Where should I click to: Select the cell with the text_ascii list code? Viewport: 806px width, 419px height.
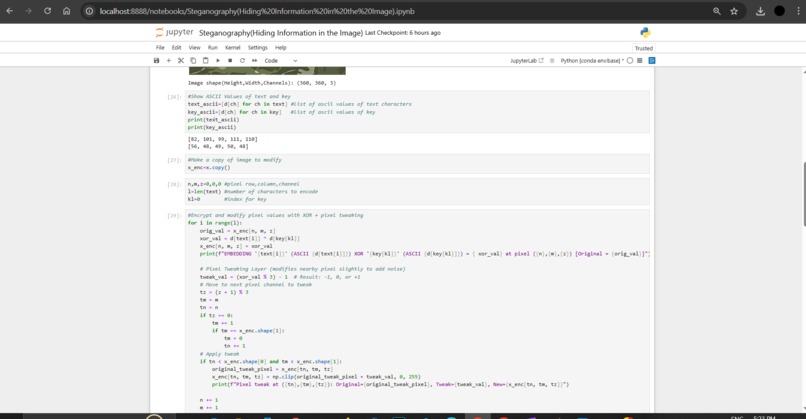click(417, 112)
